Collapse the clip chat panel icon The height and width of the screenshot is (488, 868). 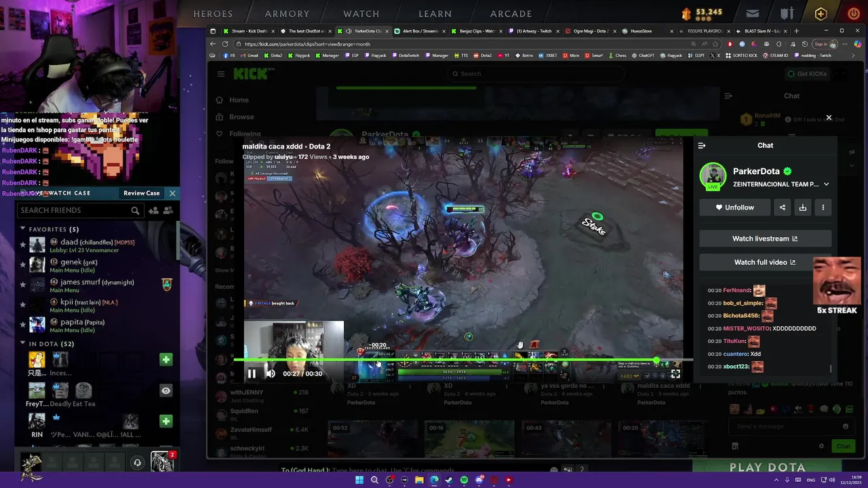(x=702, y=146)
